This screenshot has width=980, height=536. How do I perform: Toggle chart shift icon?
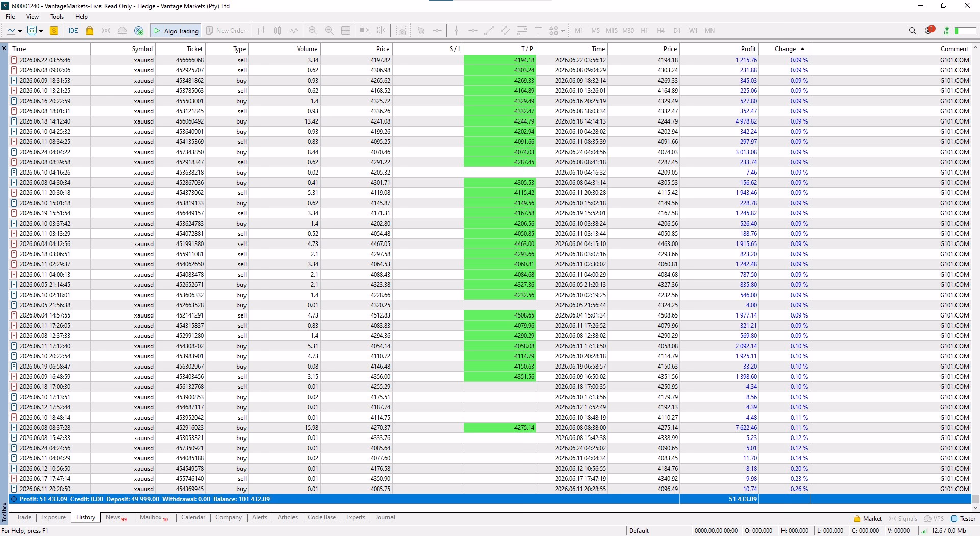(381, 31)
